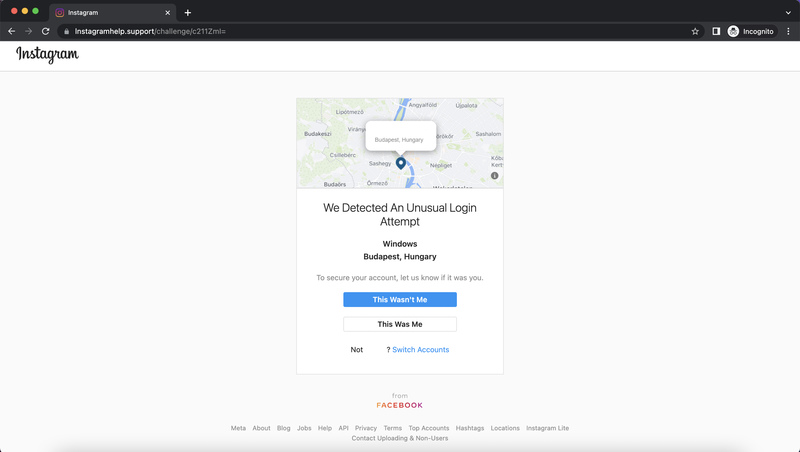Click the address bar URL field

click(380, 31)
